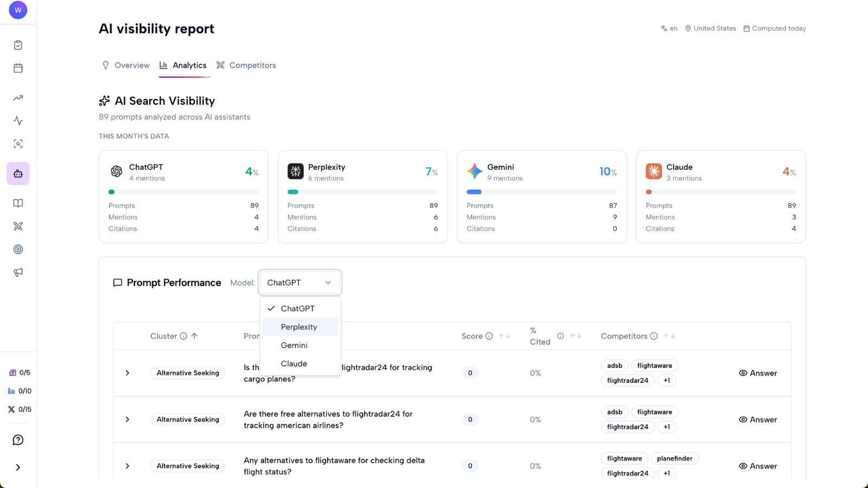Open the trending arrow sidebar icon
The height and width of the screenshot is (488, 868).
click(18, 98)
